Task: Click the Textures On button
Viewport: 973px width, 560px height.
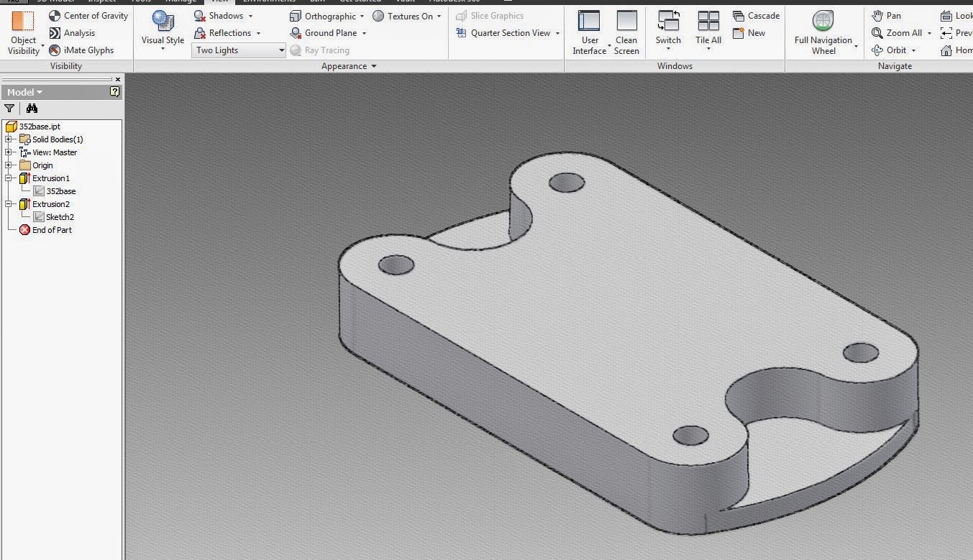Action: [403, 16]
